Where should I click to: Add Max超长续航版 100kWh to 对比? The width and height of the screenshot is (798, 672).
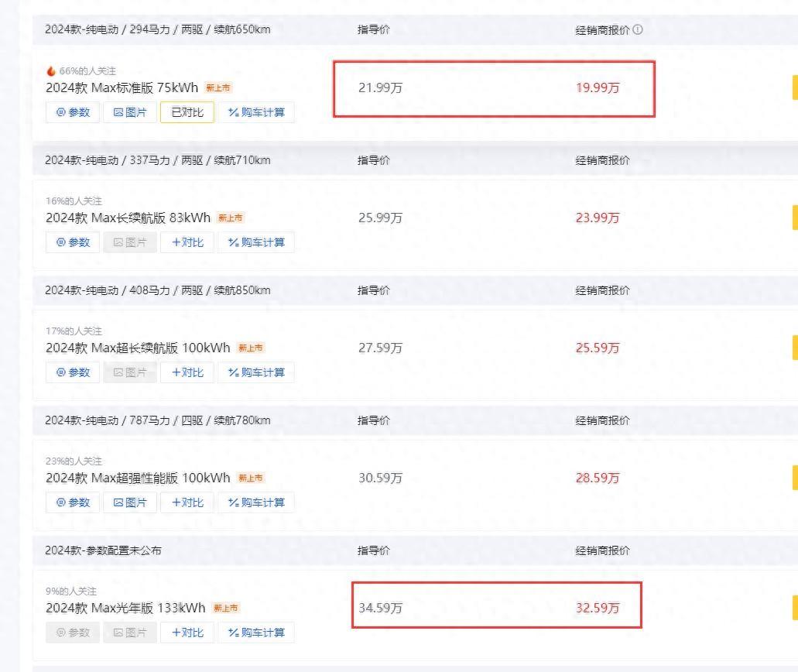(187, 372)
